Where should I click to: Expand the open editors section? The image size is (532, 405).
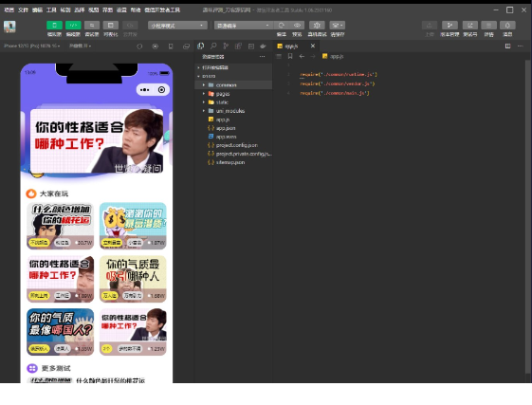(233, 67)
